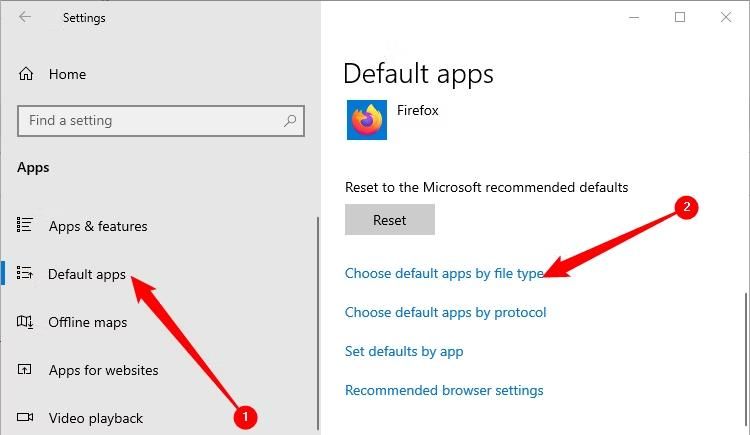Click the Apps for websites icon
This screenshot has width=750, height=435.
(x=26, y=370)
